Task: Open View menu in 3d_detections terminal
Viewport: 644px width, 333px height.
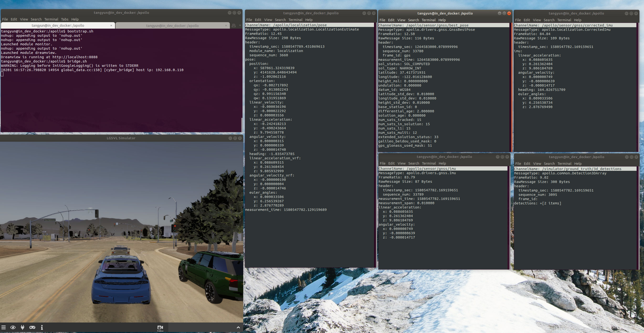Action: [537, 164]
